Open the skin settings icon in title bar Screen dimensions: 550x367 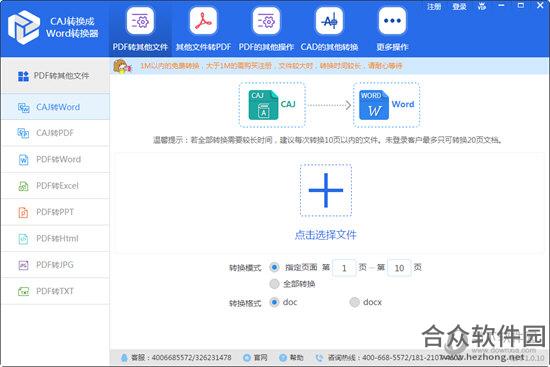point(482,6)
